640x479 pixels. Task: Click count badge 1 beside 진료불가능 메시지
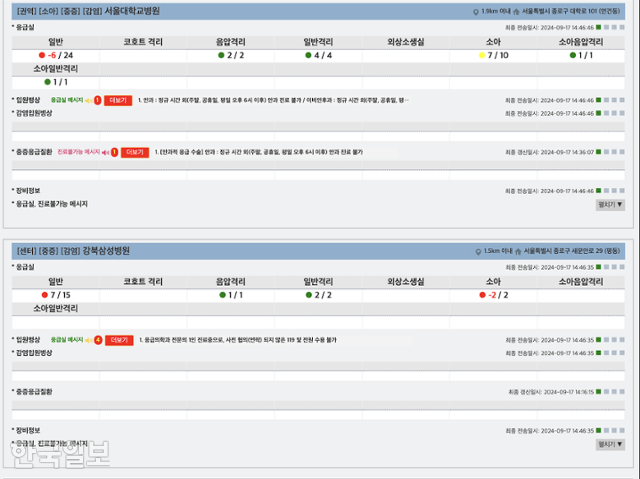[x=114, y=152]
